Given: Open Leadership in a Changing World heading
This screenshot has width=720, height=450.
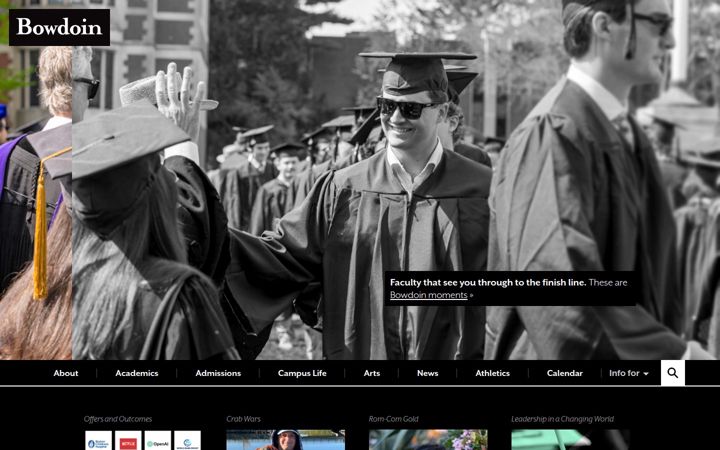Looking at the screenshot, I should [x=562, y=419].
